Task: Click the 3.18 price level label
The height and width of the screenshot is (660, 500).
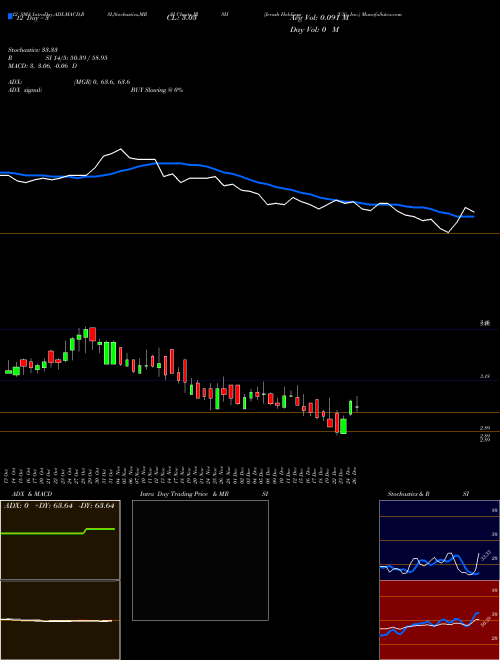Action: coord(484,377)
